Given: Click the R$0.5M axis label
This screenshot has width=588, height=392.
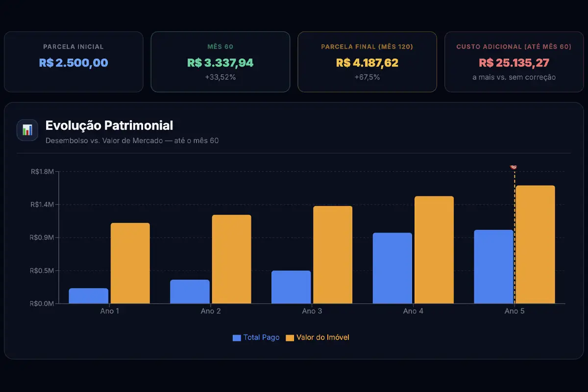Looking at the screenshot, I should (42, 270).
